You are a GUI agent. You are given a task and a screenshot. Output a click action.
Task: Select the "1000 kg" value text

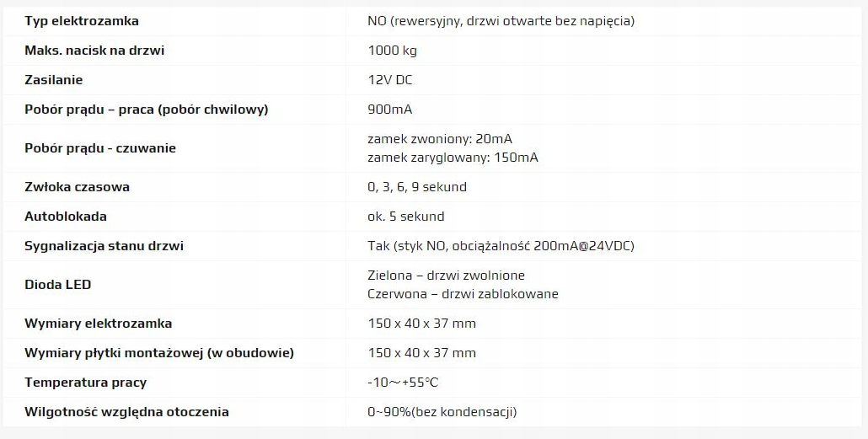tap(392, 51)
